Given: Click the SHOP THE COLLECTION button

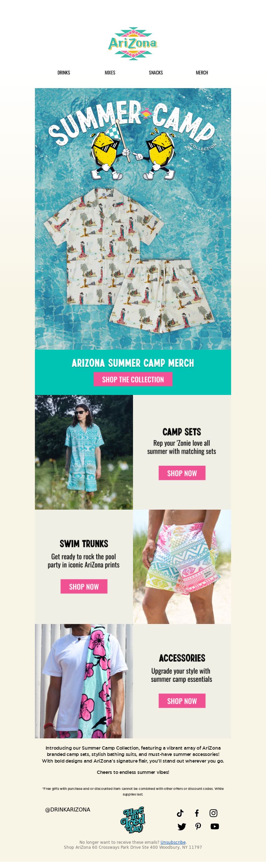Looking at the screenshot, I should (133, 379).
